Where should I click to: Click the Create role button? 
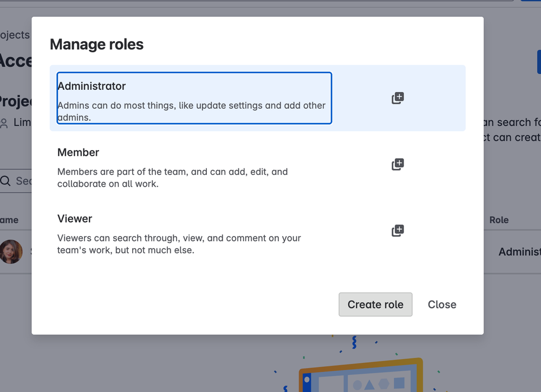coord(375,304)
